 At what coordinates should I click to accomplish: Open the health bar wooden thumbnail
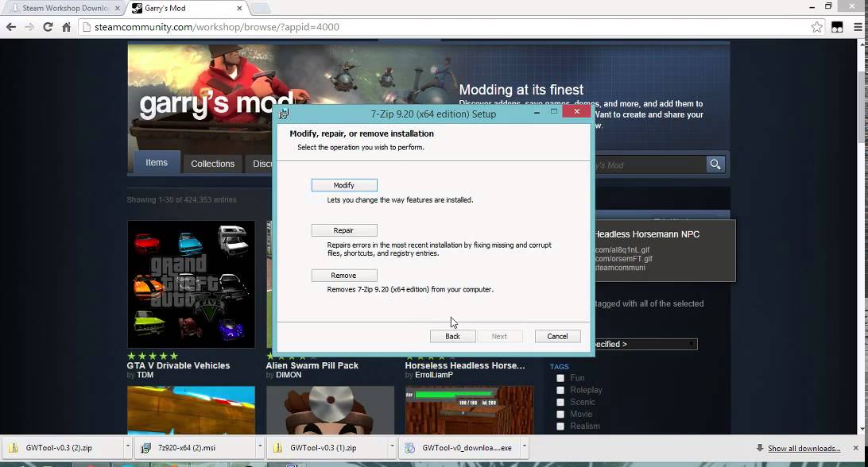(x=470, y=410)
